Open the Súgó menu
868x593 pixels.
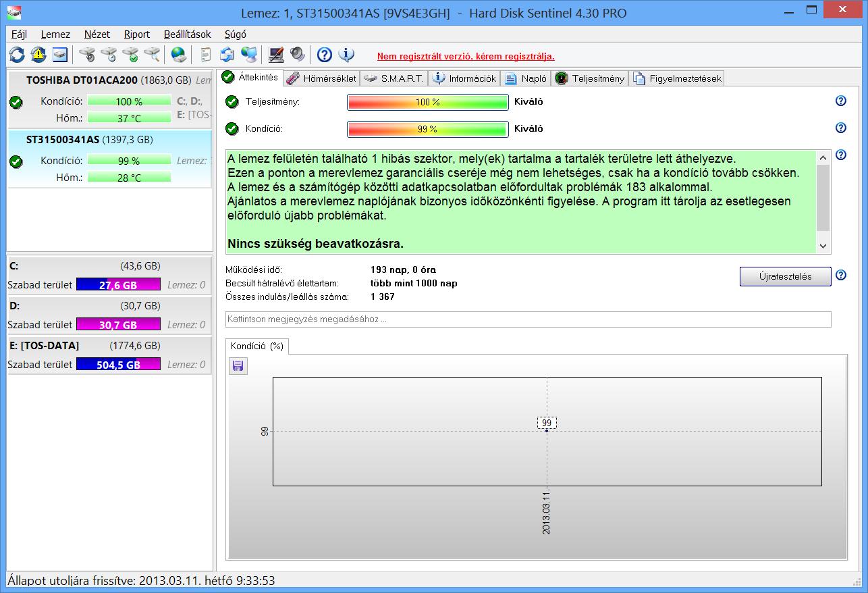point(235,34)
